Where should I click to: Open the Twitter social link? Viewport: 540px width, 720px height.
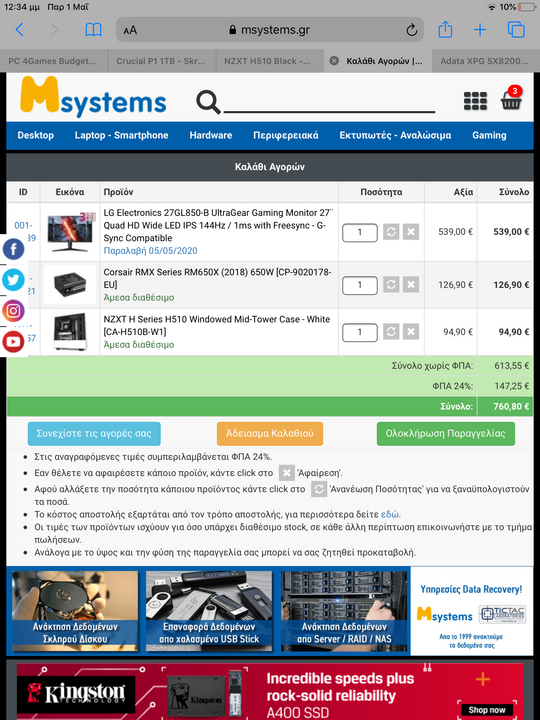point(13,280)
